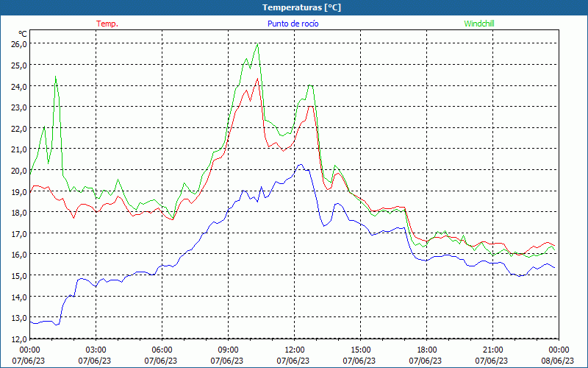The image size is (588, 368).
Task: Click the 25,0 y-axis value
Action: click(x=19, y=65)
